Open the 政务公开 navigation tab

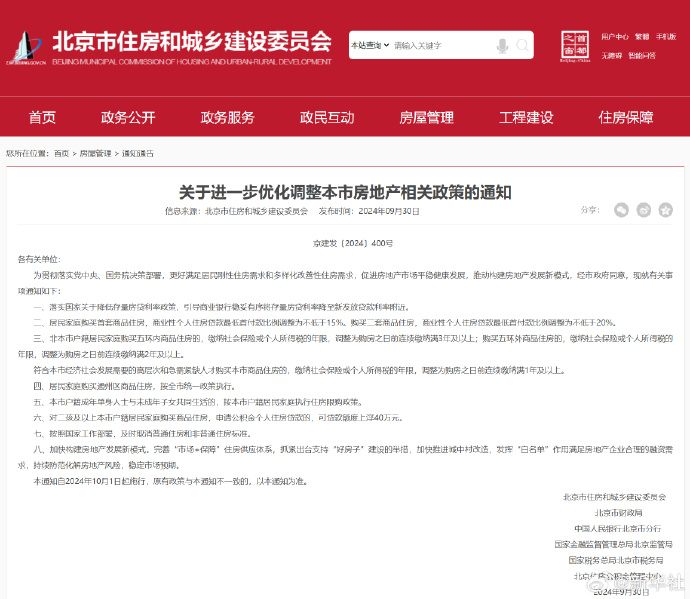128,118
